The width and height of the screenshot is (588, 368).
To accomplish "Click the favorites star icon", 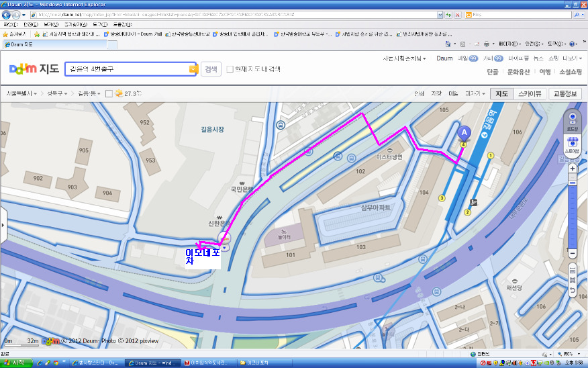I will tap(5, 34).
